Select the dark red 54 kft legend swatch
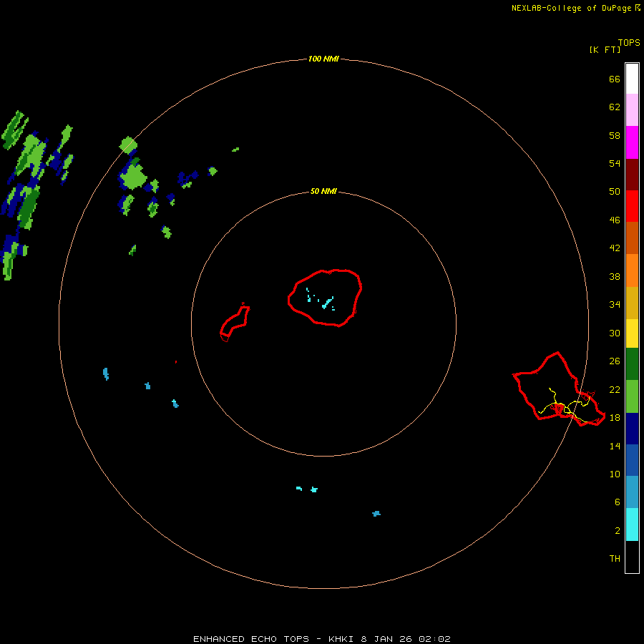This screenshot has height=644, width=644. coord(632,175)
